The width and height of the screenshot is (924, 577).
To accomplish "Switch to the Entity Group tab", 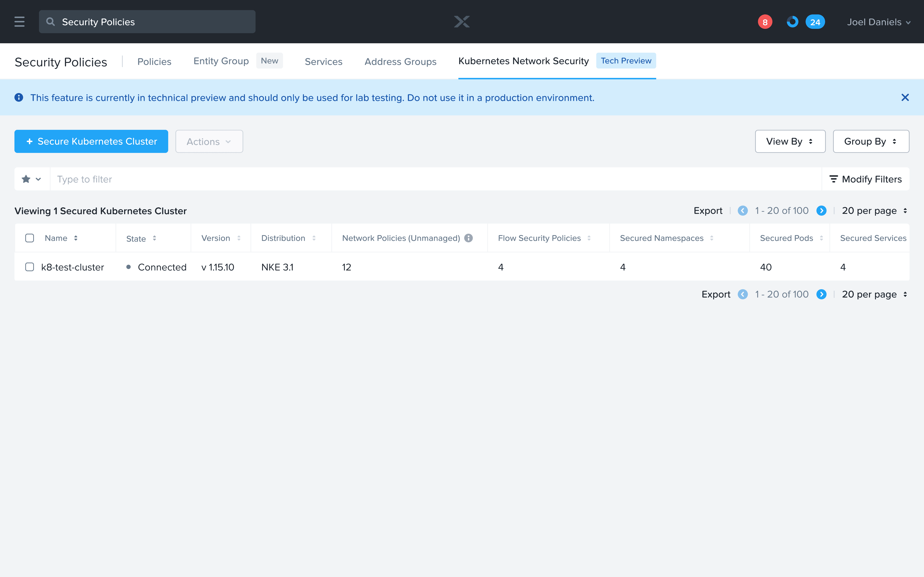I will 221,61.
